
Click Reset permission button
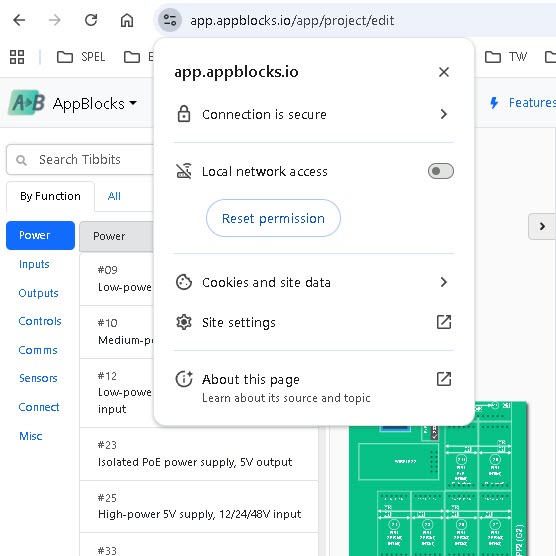click(x=273, y=218)
